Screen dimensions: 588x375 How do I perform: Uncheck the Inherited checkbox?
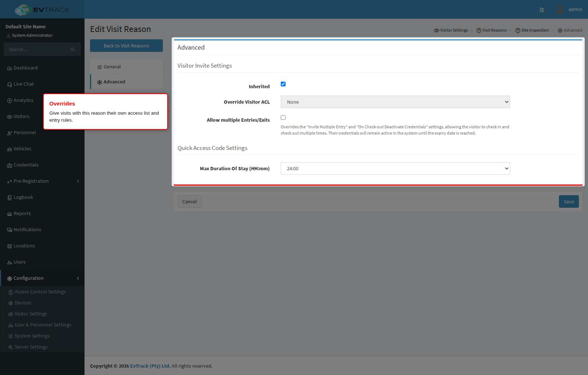[x=283, y=84]
